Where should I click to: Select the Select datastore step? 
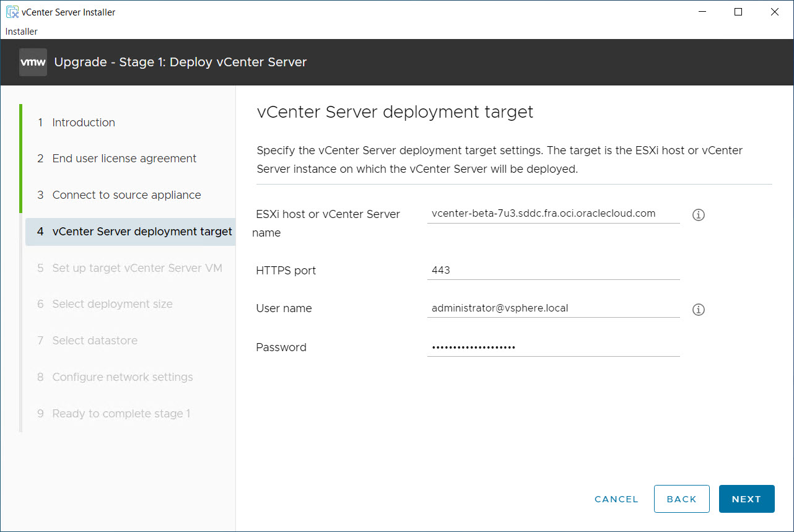pyautogui.click(x=95, y=341)
